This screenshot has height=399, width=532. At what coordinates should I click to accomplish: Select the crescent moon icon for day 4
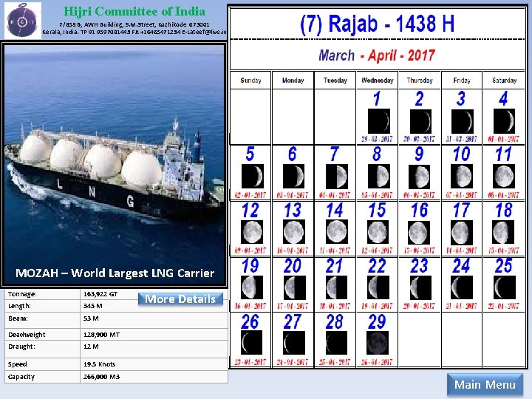(504, 121)
